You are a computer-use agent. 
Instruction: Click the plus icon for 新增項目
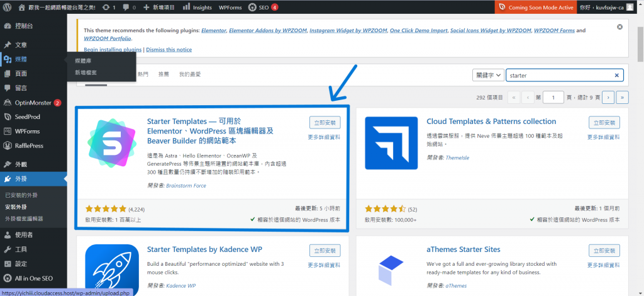[147, 8]
